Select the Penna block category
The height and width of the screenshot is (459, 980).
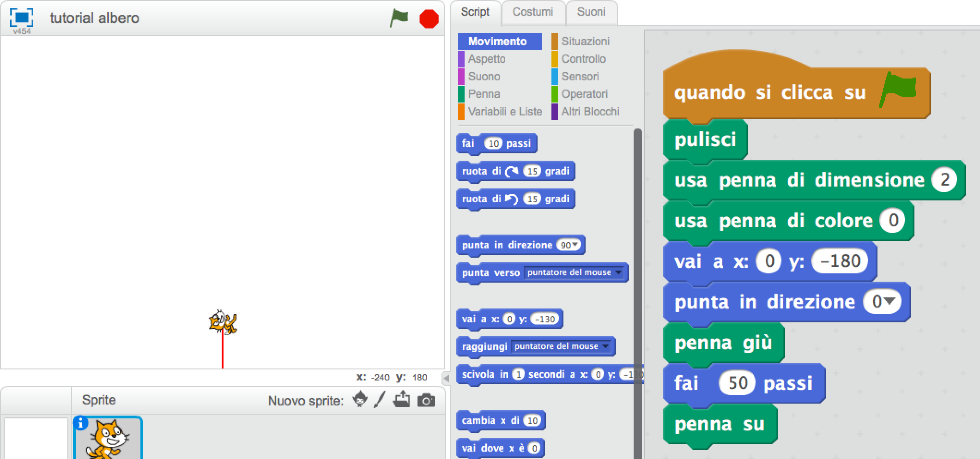pyautogui.click(x=484, y=94)
